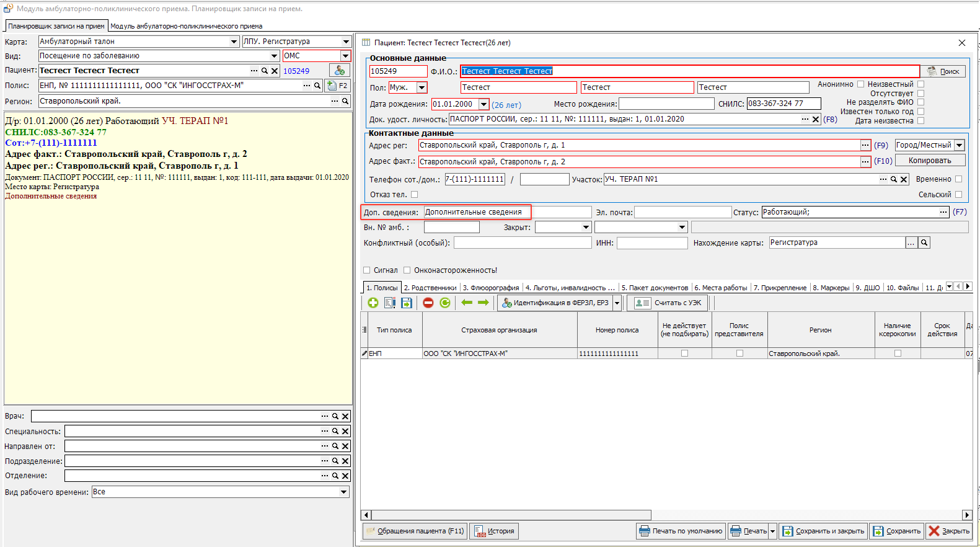Click the green left arrow in policy toolbar

467,303
